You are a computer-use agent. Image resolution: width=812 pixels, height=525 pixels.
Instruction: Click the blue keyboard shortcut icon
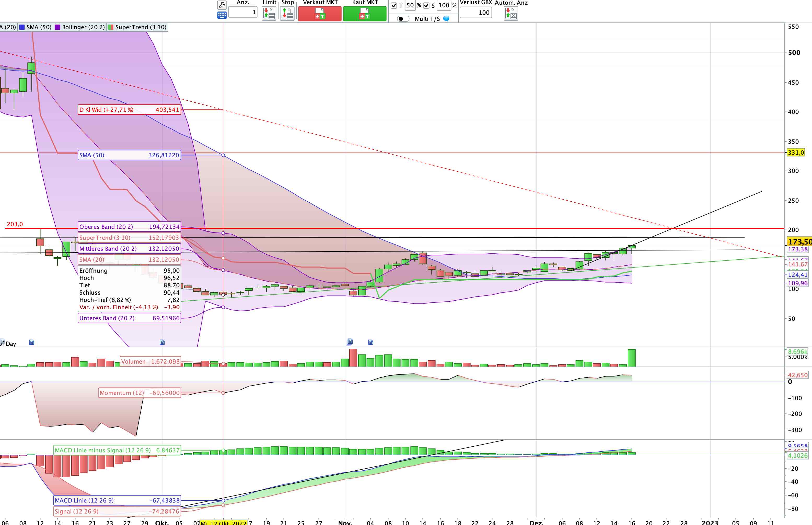pos(222,15)
